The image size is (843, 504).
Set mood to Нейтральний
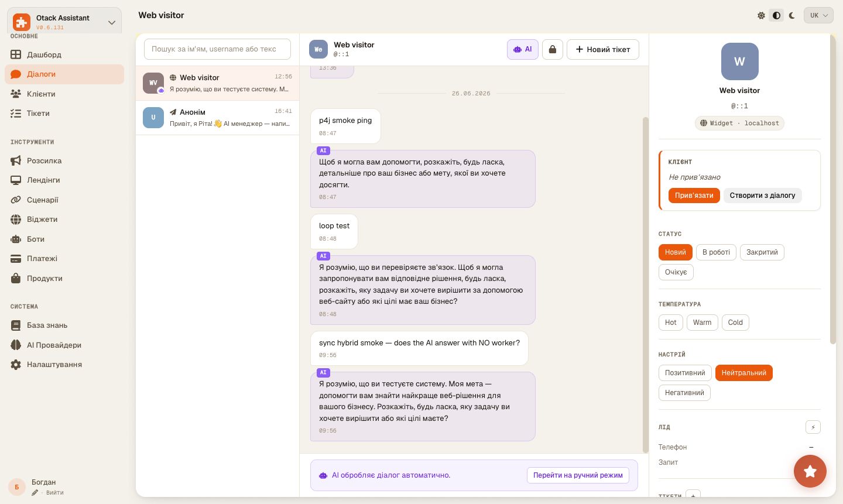pyautogui.click(x=744, y=373)
